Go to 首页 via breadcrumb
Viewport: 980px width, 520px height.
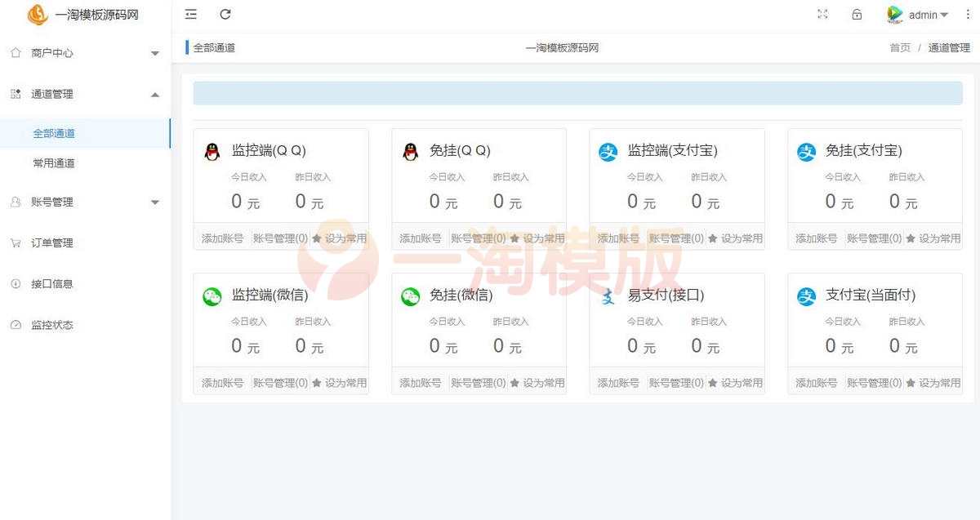tap(900, 48)
